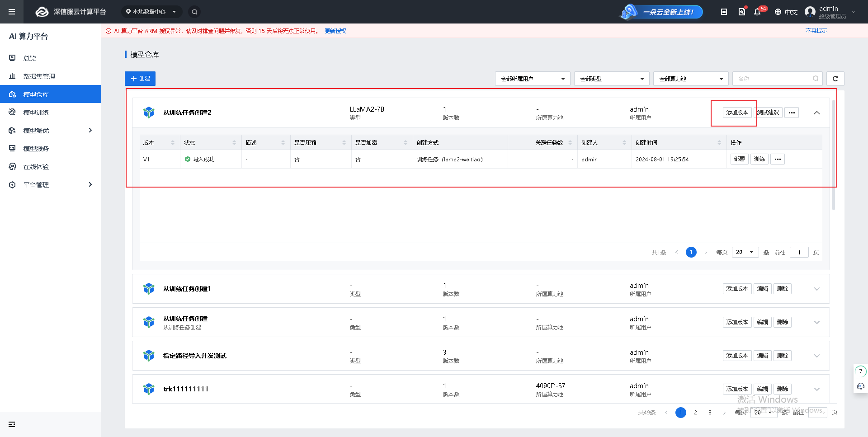The image size is (868, 437).
Task: Expand the 从训练任务创建1 model card
Action: 817,289
